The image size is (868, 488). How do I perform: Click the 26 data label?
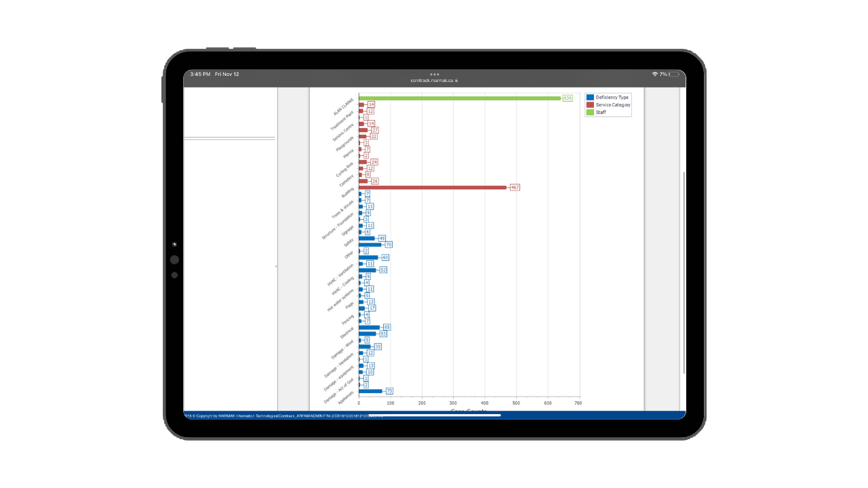point(375,181)
